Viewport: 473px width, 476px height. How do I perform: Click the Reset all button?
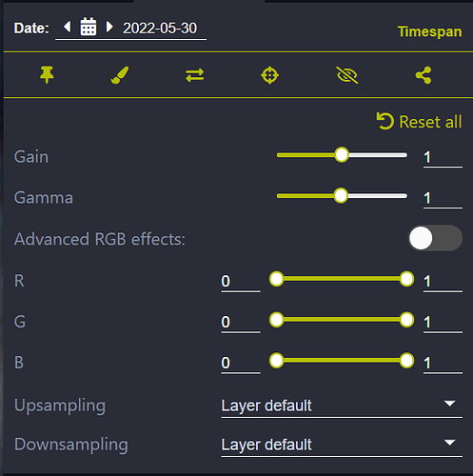[420, 122]
